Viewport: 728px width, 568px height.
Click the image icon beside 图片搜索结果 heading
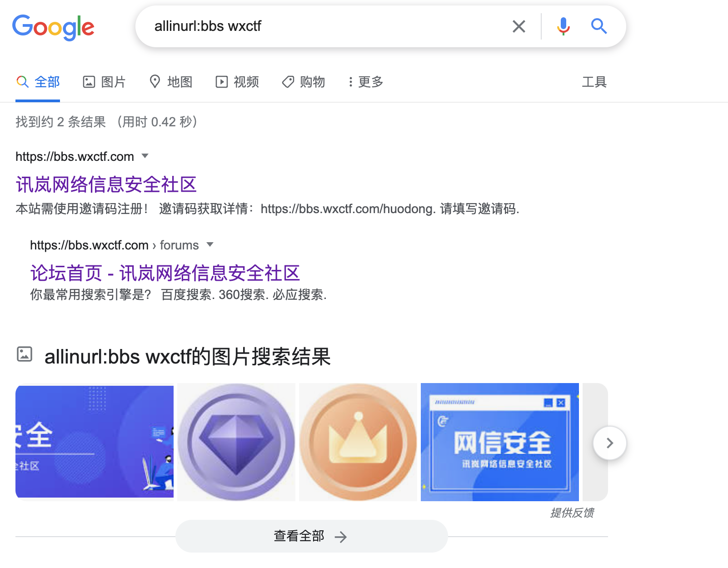click(25, 354)
